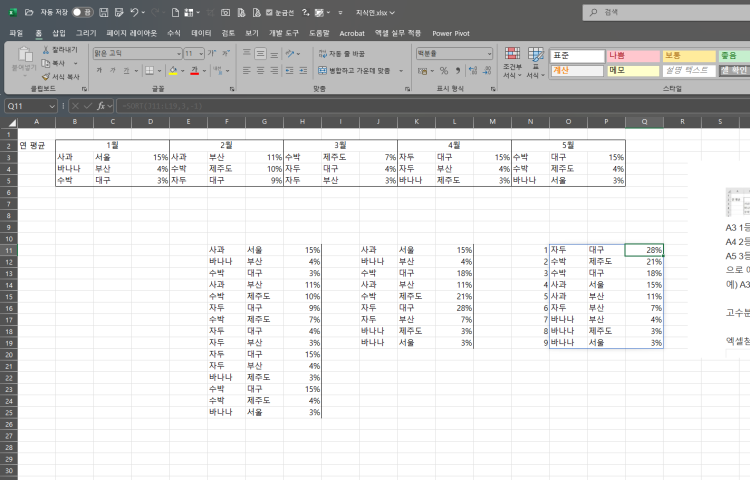Switch to the 데이터 (Data) ribbon tab
The height and width of the screenshot is (480, 750).
click(201, 33)
